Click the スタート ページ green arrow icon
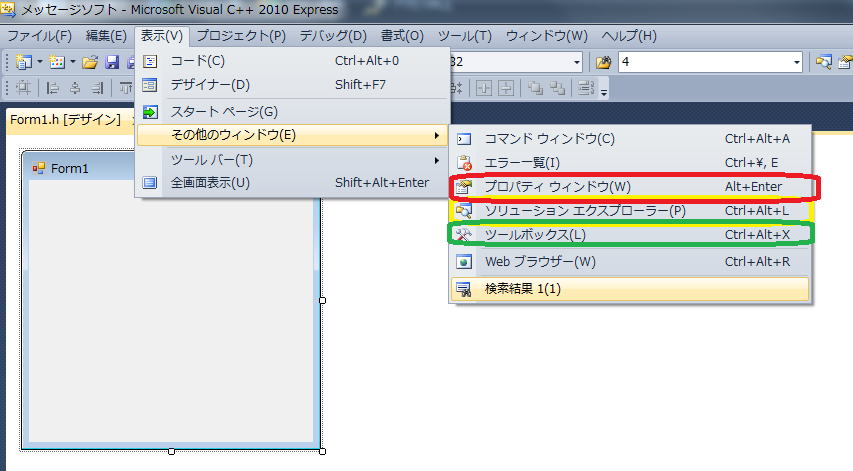 coord(150,112)
